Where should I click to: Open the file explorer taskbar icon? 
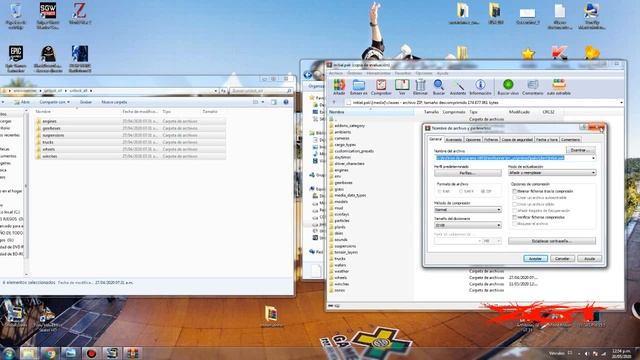[x=29, y=353]
